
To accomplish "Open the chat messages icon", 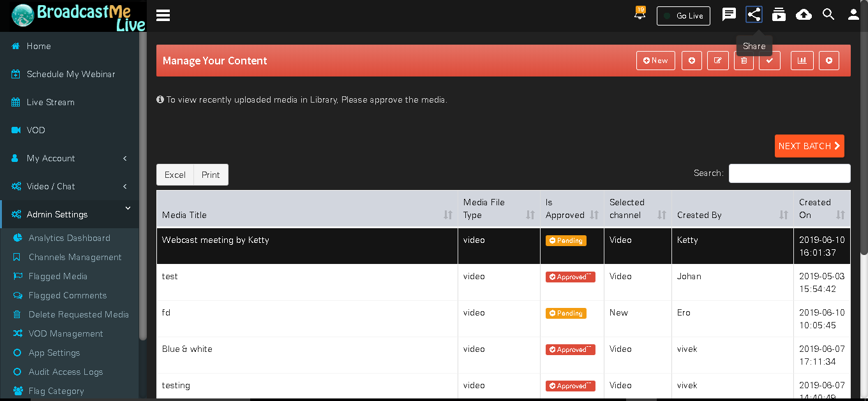I will coord(729,14).
